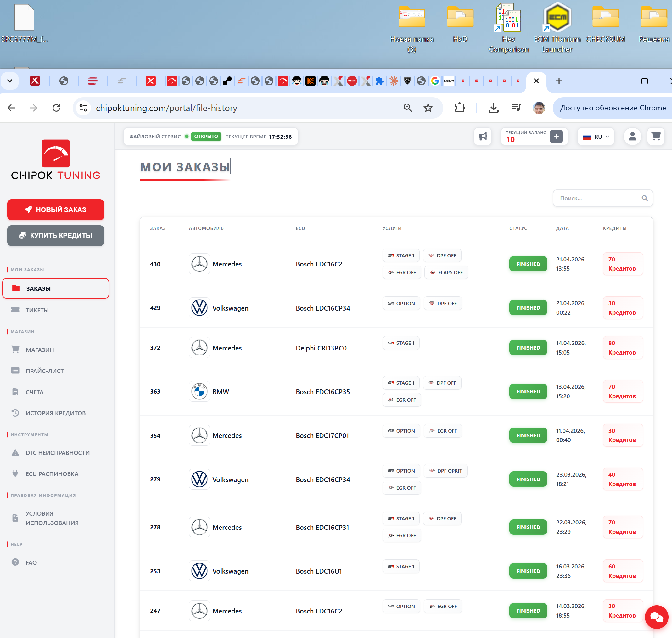Launch ECM Titanium Launcher shortcut

(557, 28)
